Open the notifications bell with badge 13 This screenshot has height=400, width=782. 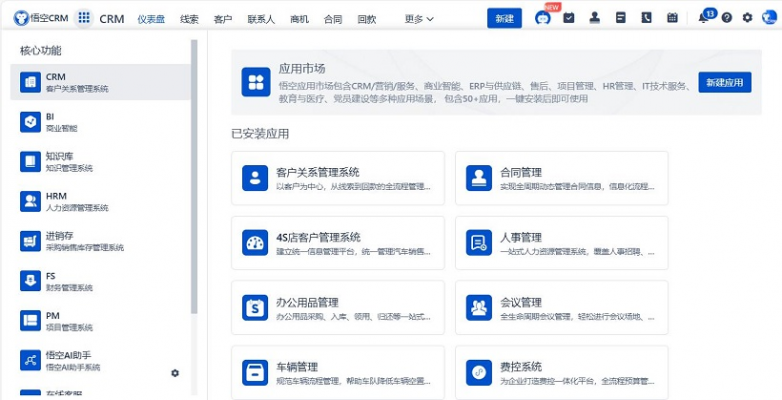click(703, 18)
